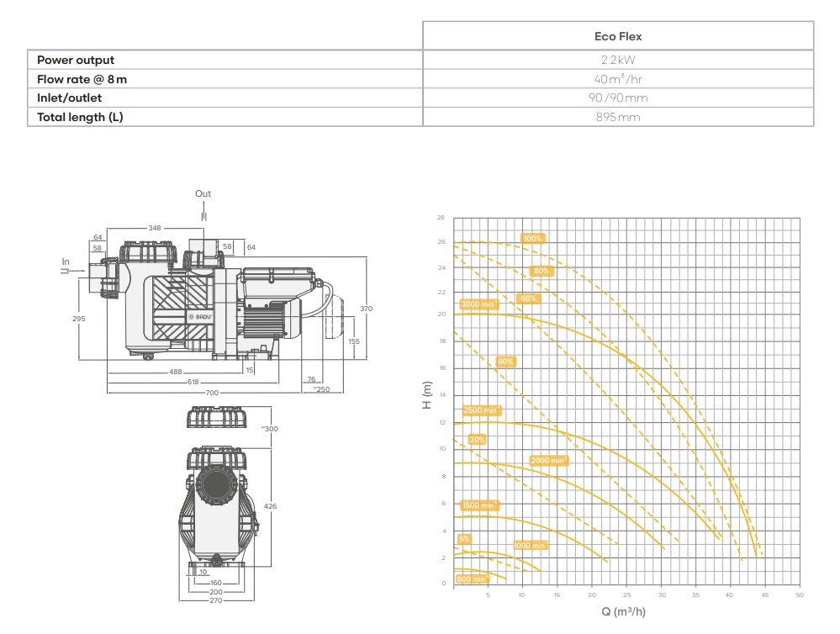The width and height of the screenshot is (840, 634).
Task: Select the "270" overall width dimension
Action: pos(216,600)
